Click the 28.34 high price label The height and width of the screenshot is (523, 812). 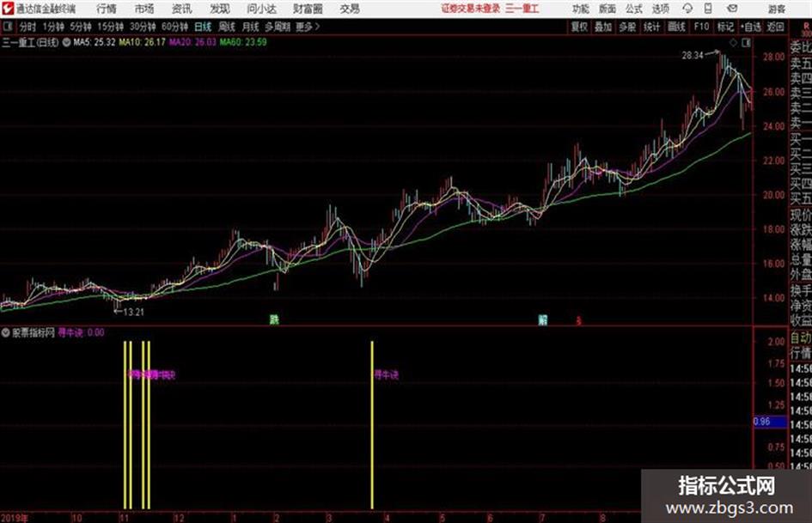(693, 56)
